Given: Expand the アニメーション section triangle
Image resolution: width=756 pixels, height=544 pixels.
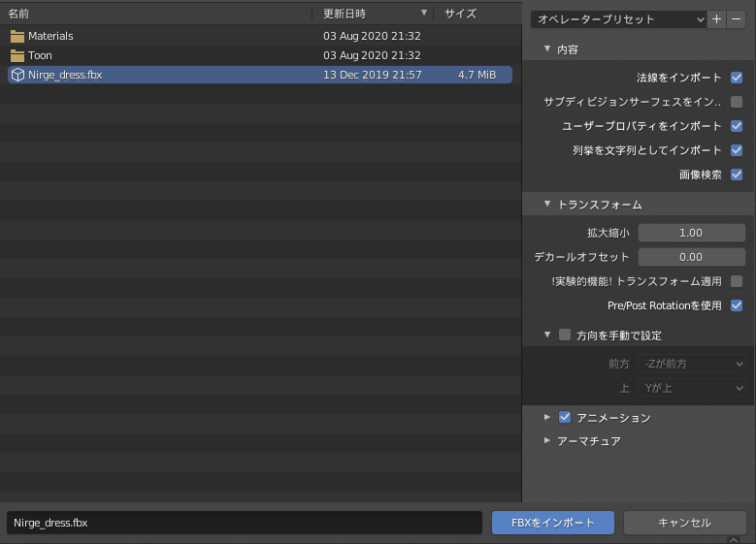Looking at the screenshot, I should [547, 417].
